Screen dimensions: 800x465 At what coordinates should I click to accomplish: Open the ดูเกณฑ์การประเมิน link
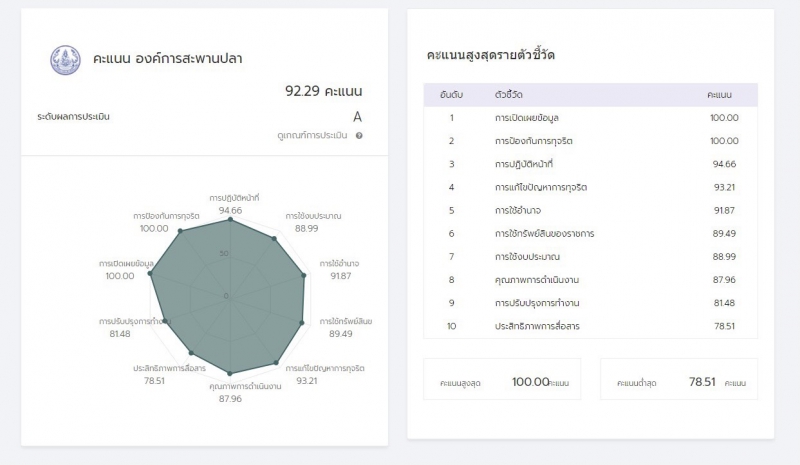[x=312, y=135]
